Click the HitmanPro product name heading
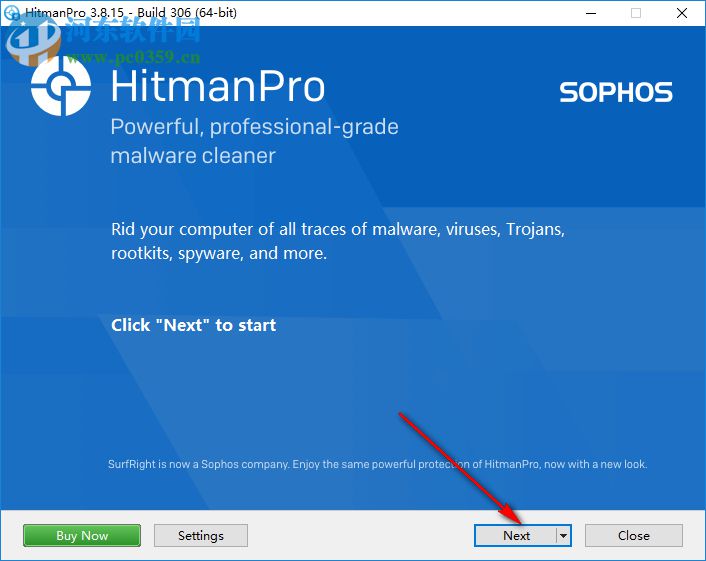The width and height of the screenshot is (706, 561). click(x=218, y=86)
